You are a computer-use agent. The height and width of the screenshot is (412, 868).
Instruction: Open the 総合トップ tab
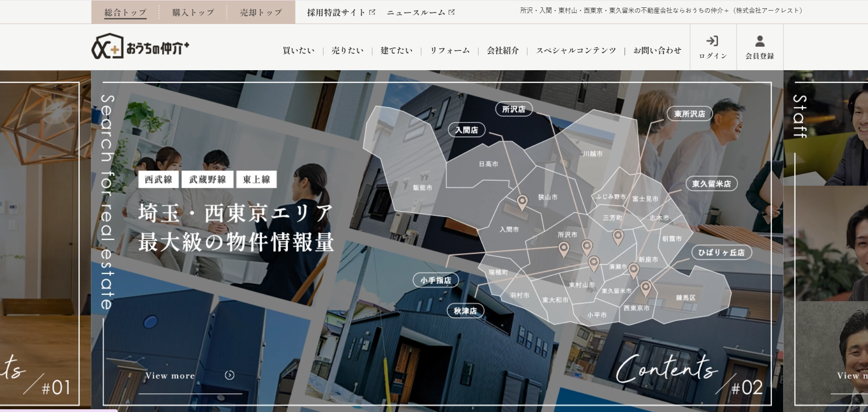(125, 12)
